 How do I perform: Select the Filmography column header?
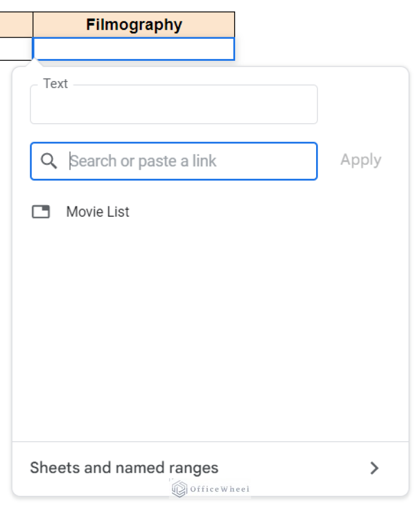tap(133, 24)
